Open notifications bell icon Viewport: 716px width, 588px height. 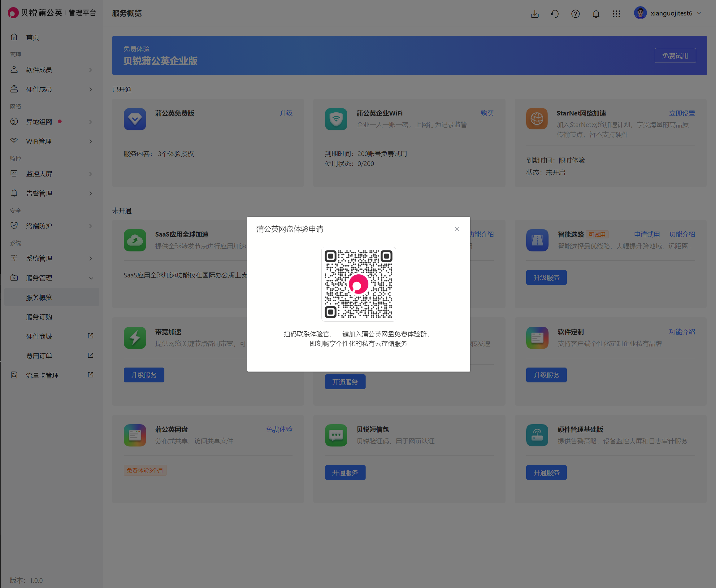click(x=596, y=14)
